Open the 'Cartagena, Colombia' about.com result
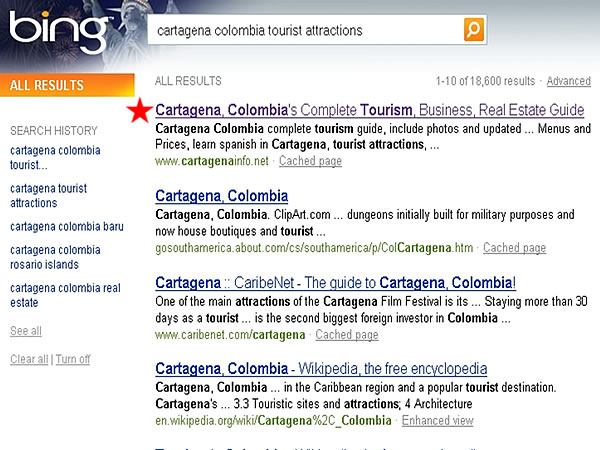 click(x=221, y=196)
